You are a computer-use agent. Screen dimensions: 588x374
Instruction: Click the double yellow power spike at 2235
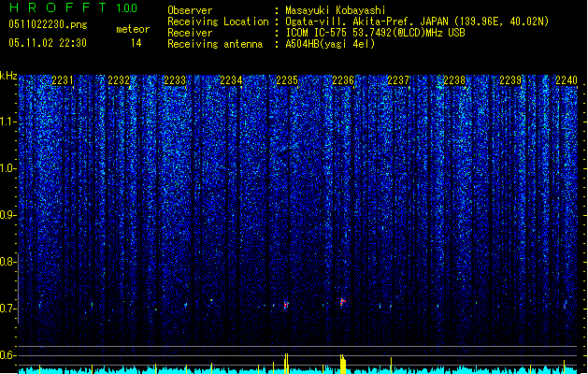286,363
